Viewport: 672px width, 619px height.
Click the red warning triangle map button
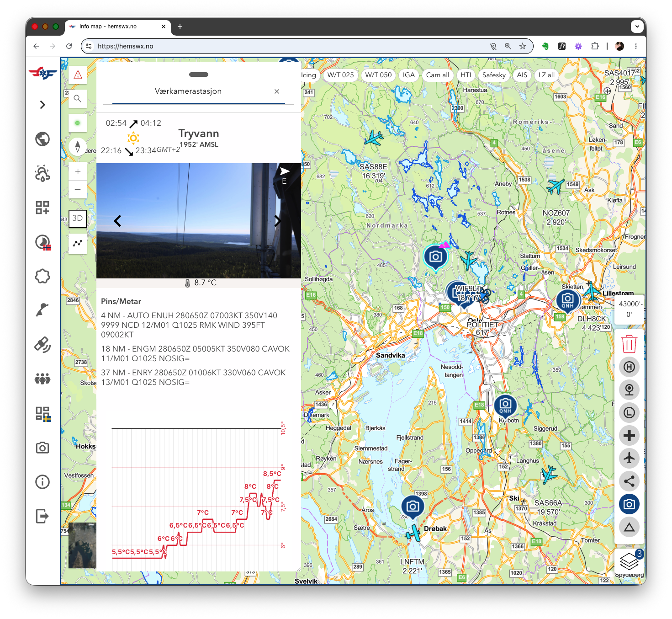78,75
